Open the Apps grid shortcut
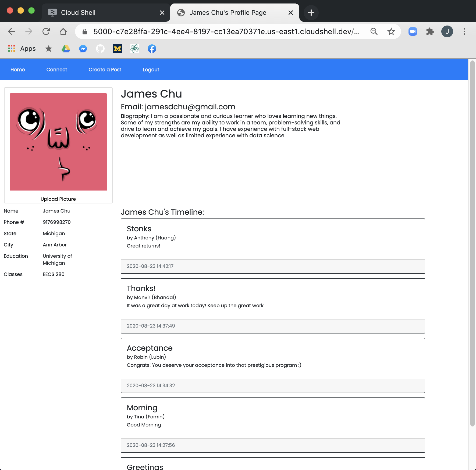 [22, 49]
